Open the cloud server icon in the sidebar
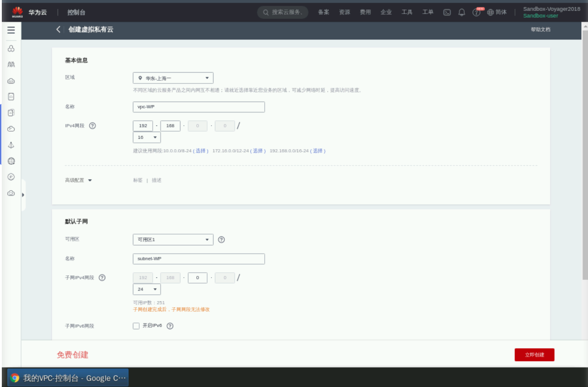This screenshot has height=387, width=588. (x=11, y=81)
